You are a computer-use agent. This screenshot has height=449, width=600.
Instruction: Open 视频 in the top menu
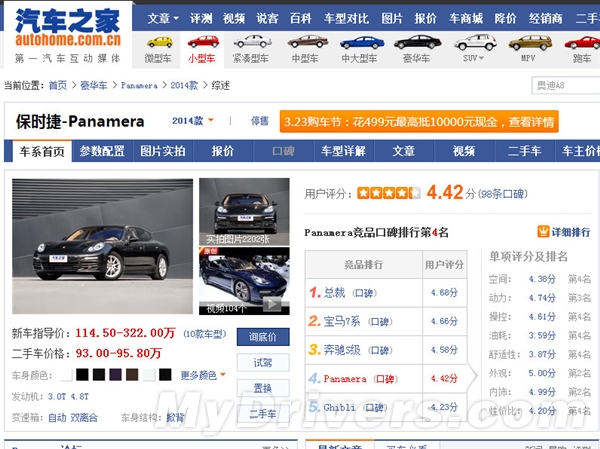click(x=234, y=18)
